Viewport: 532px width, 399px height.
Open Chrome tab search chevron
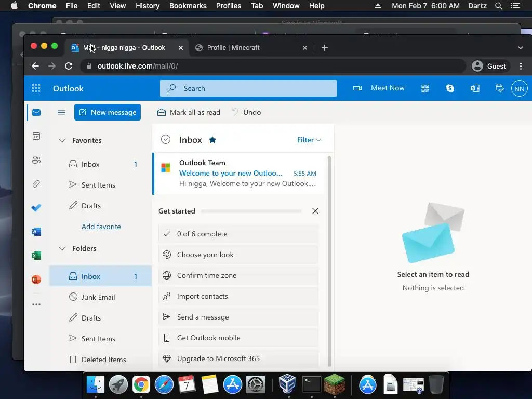pyautogui.click(x=521, y=48)
